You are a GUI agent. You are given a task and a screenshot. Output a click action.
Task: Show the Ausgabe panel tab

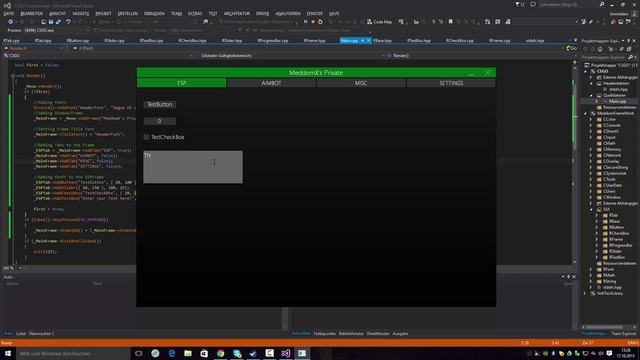[400, 333]
